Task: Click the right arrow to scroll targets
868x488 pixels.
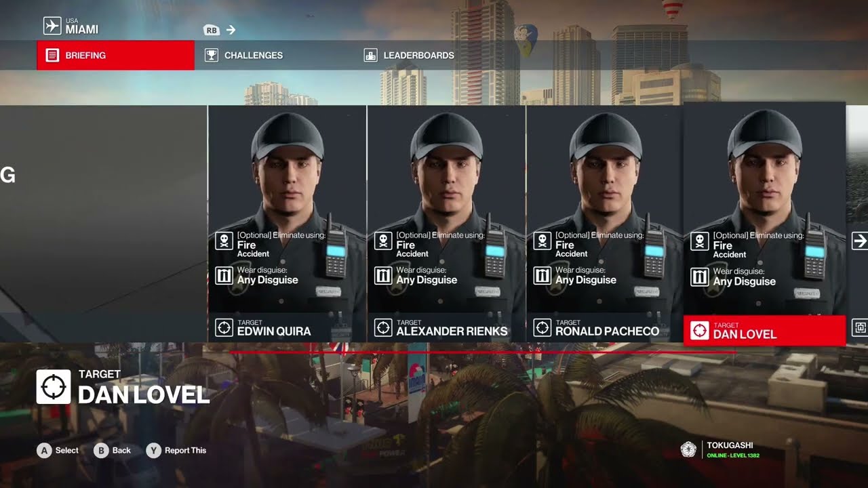Action: [x=859, y=241]
